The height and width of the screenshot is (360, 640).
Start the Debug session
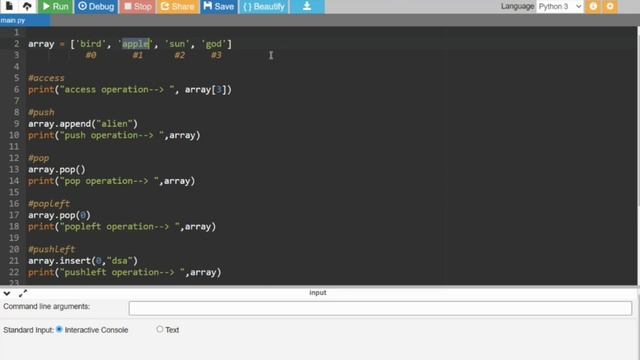click(96, 7)
